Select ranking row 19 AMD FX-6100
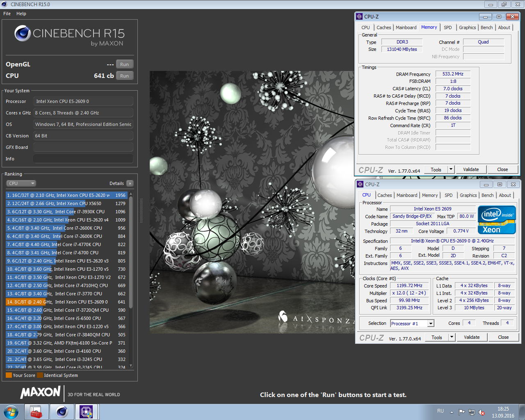Viewport: 525px width, 420px height. 66,343
